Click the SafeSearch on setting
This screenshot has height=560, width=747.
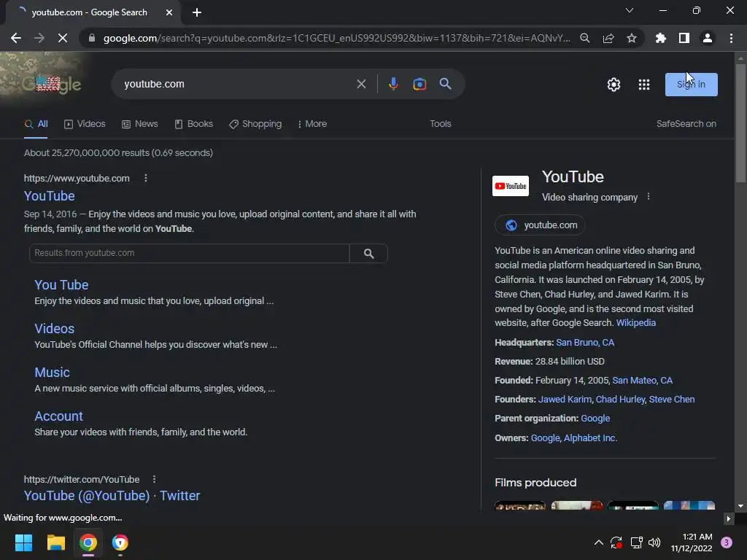click(x=686, y=124)
